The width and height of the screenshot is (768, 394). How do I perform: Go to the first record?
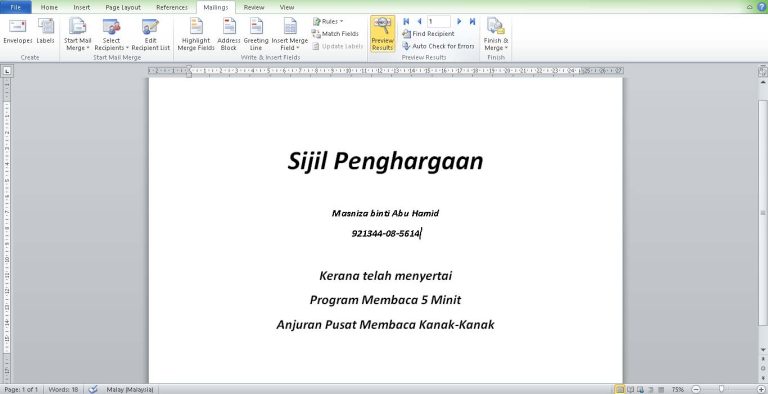[406, 22]
